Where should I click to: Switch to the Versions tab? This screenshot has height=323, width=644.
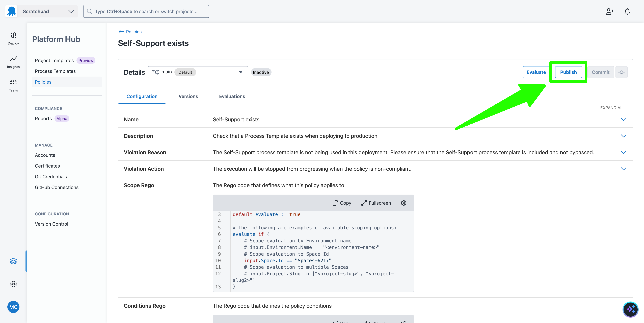(x=188, y=96)
